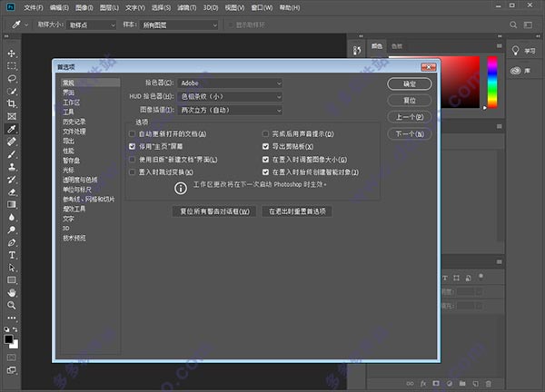Open the 取样大小 dropdown in the options bar
Screen dimensions: 545x392
pyautogui.click(x=91, y=25)
